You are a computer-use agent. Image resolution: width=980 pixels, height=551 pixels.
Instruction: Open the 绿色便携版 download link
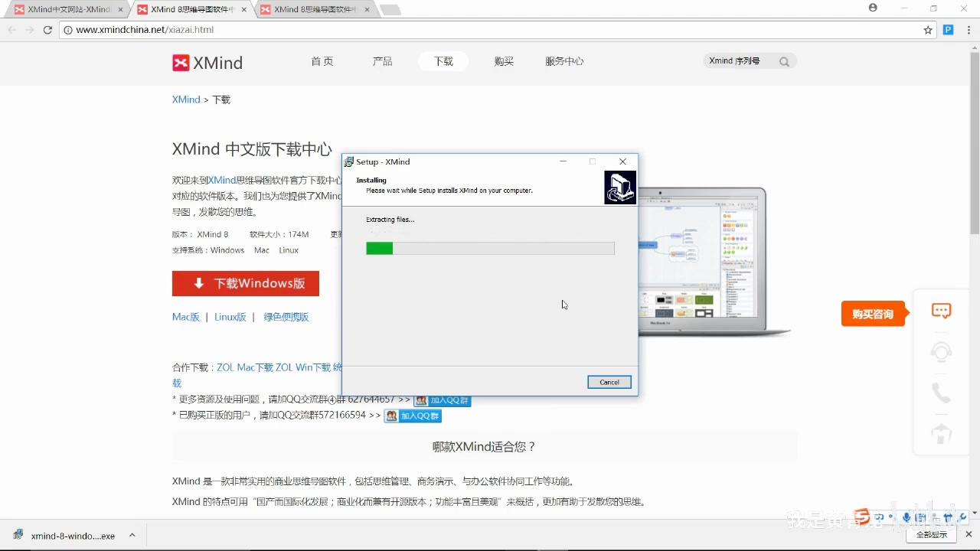286,317
